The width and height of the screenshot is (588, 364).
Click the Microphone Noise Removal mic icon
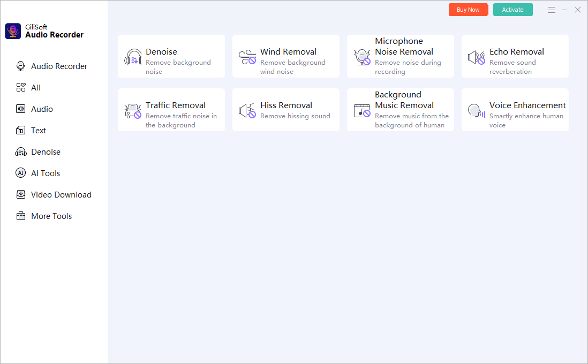coord(362,57)
